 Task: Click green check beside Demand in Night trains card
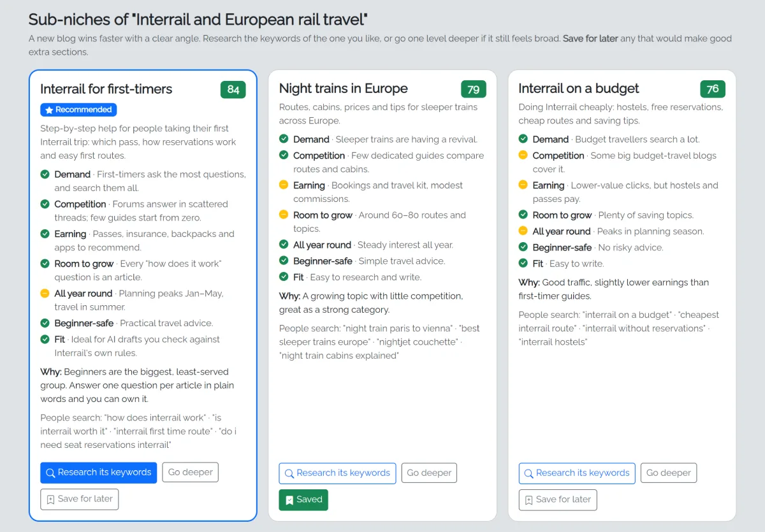[284, 139]
